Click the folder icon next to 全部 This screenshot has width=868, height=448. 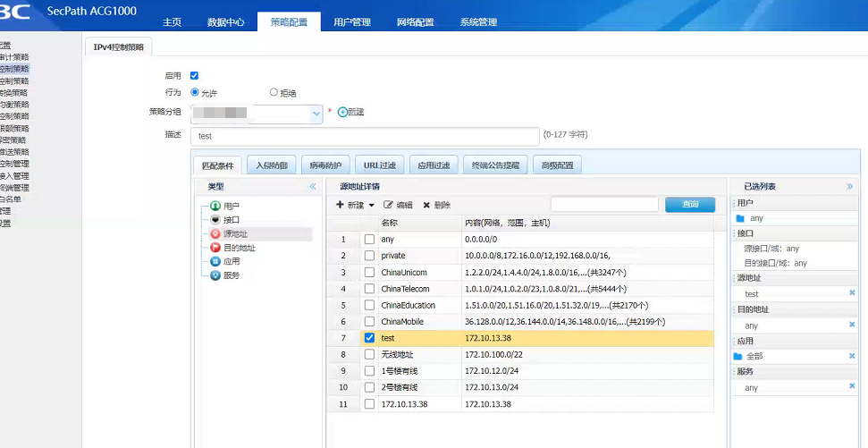[737, 356]
